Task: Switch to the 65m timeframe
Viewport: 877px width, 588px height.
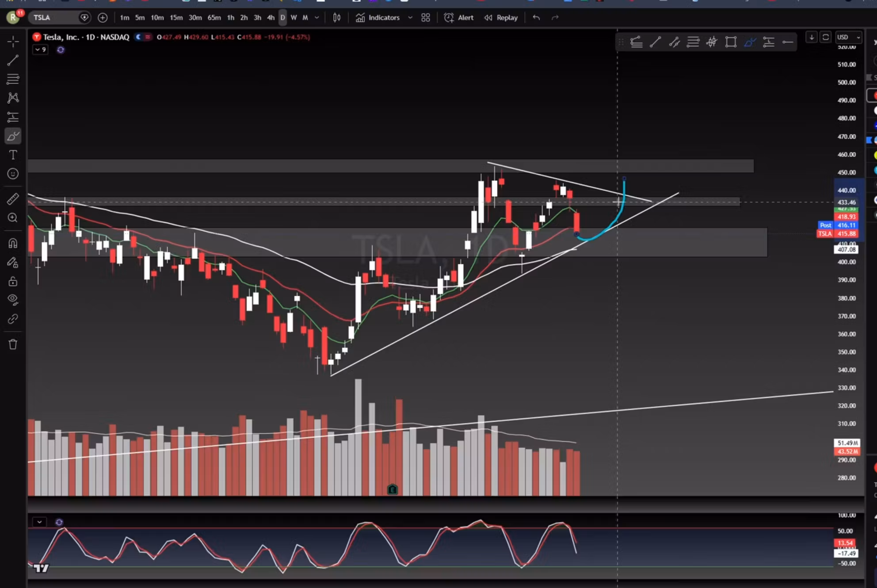Action: click(214, 18)
